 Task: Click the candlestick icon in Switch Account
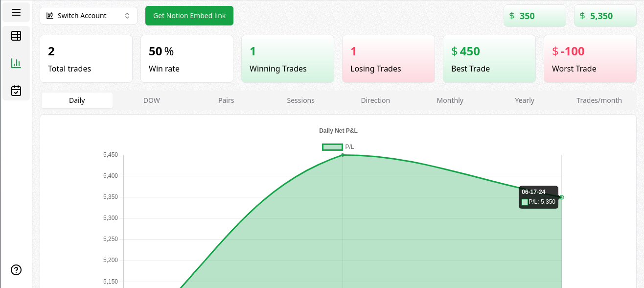50,16
